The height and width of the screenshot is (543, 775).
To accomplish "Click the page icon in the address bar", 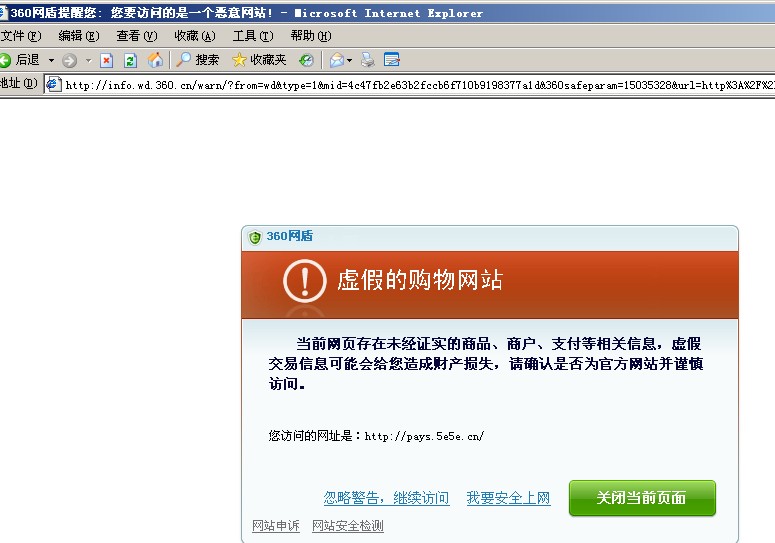I will coord(53,84).
